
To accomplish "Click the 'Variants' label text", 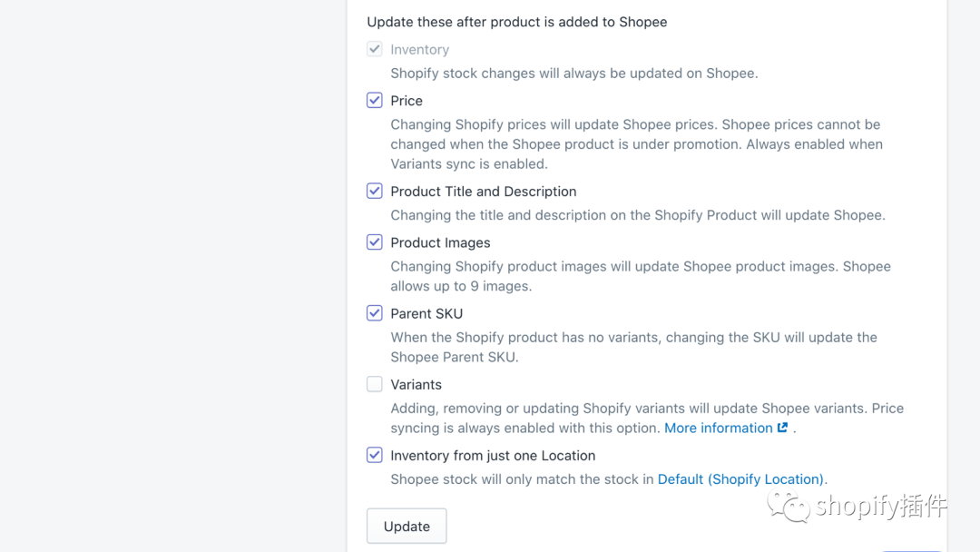I will (416, 384).
